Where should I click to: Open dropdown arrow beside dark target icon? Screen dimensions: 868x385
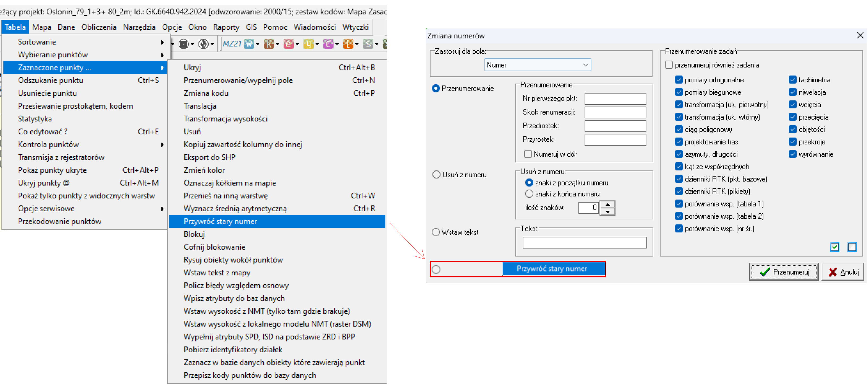point(192,44)
